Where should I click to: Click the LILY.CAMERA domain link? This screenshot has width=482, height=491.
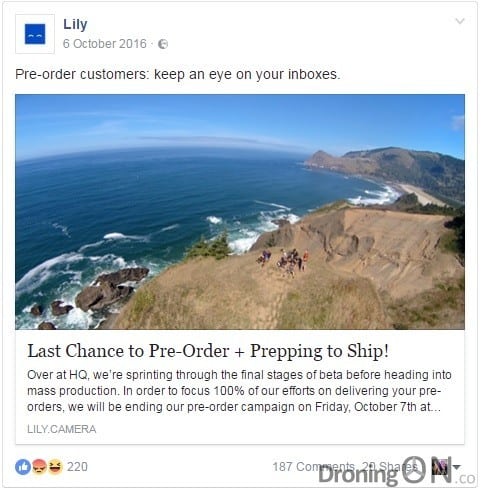(x=62, y=429)
